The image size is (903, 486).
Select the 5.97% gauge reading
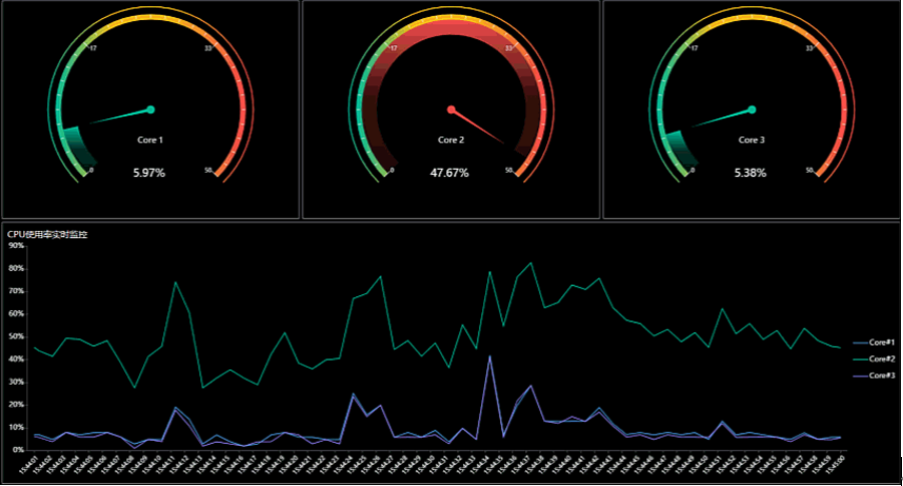tap(149, 173)
